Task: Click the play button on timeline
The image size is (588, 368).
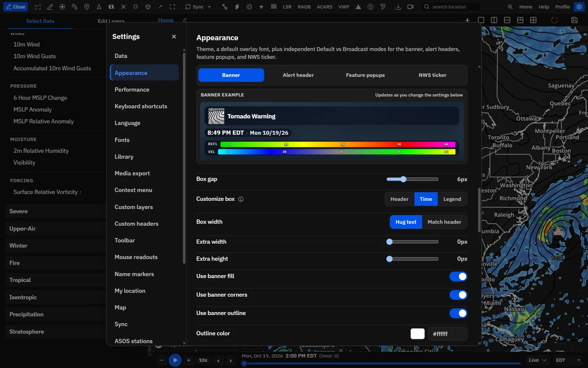Action: coord(175,360)
